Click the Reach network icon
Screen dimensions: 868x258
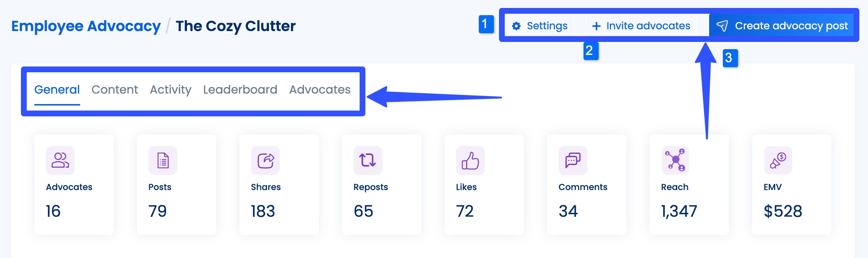click(x=675, y=160)
